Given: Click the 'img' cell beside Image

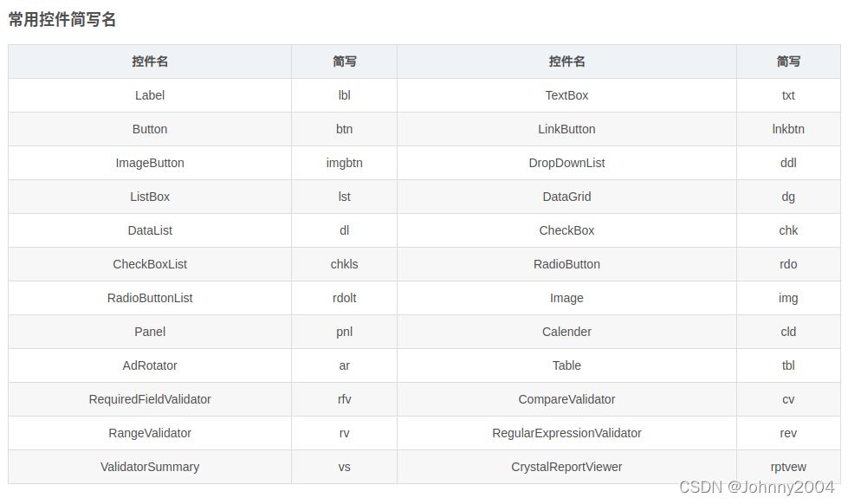Looking at the screenshot, I should click(x=788, y=298).
